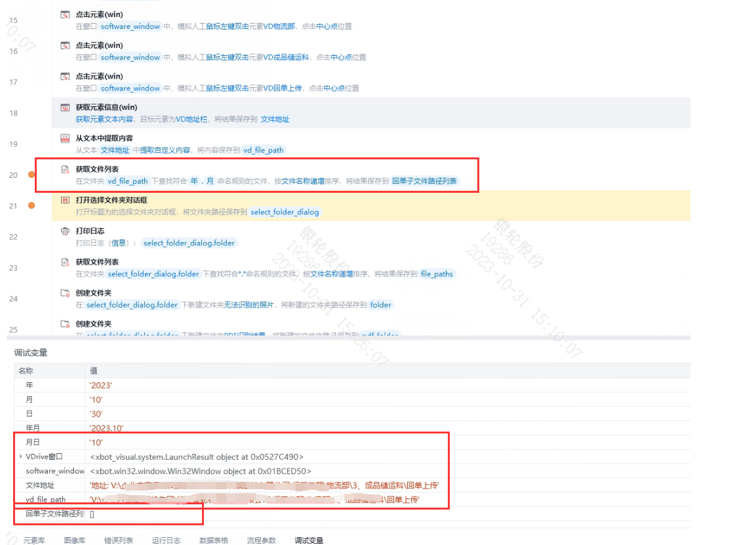Open the 数据表格 tab
The image size is (756, 545).
point(214,540)
